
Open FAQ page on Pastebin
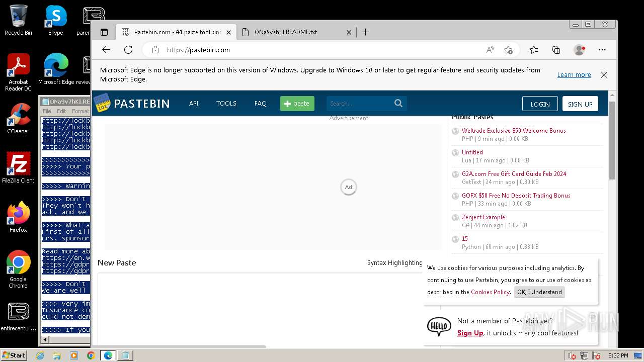tap(261, 104)
